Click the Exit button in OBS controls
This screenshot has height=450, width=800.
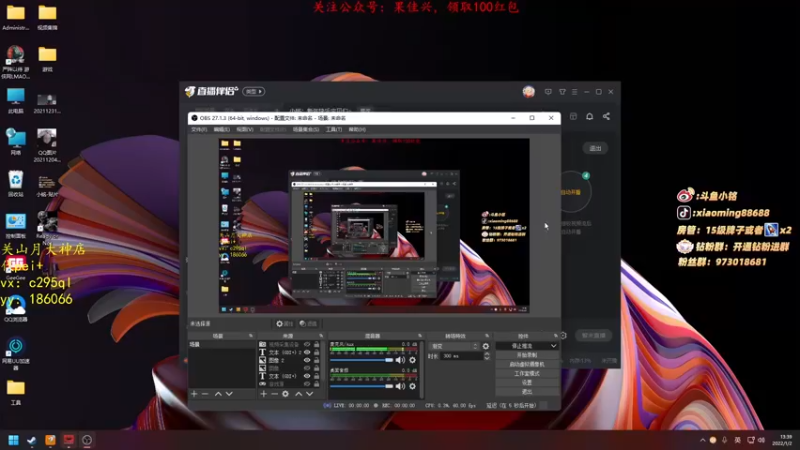coord(527,392)
